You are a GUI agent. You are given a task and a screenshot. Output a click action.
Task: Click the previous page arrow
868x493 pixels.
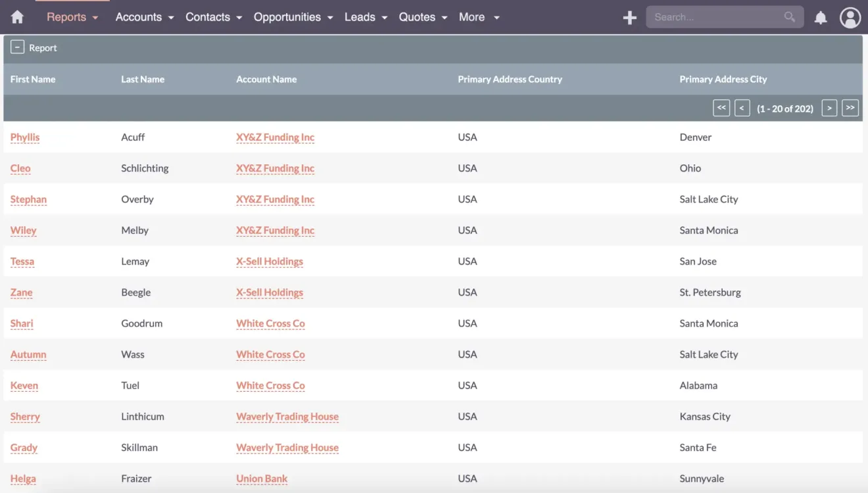pyautogui.click(x=742, y=108)
